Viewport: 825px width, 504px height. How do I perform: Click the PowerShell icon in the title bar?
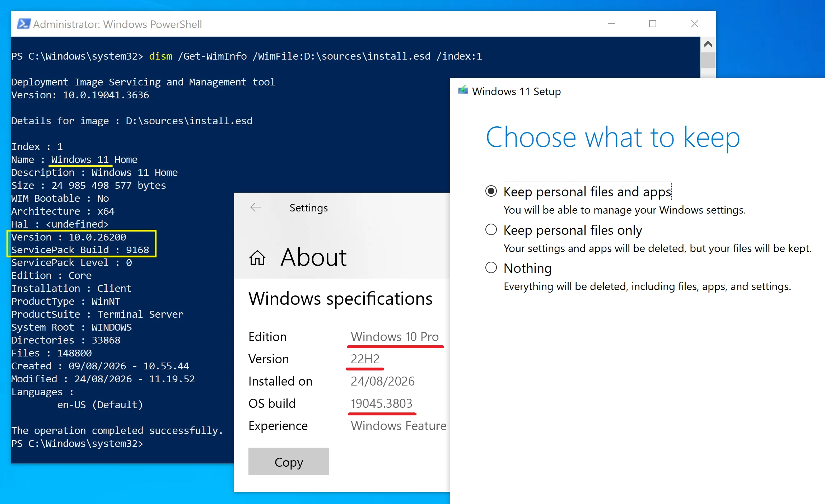coord(24,24)
